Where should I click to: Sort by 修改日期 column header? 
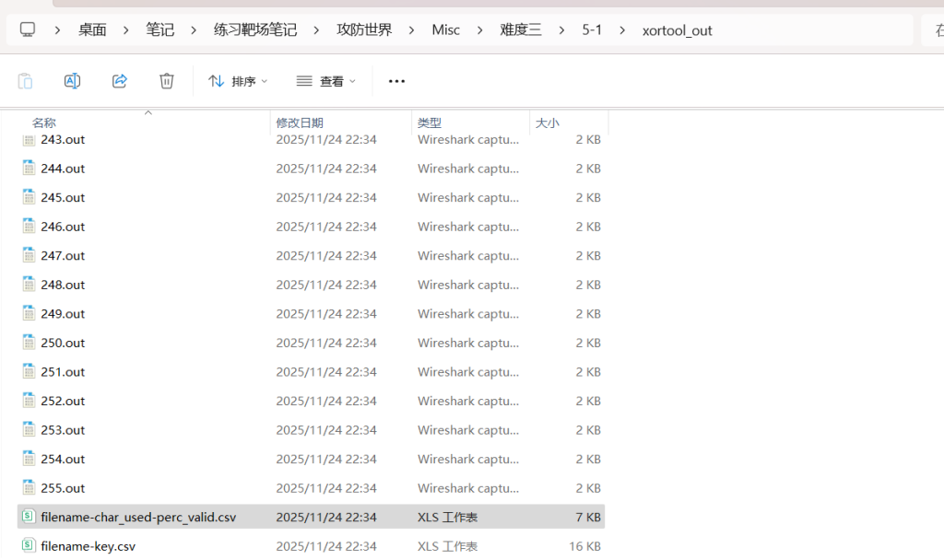(300, 122)
